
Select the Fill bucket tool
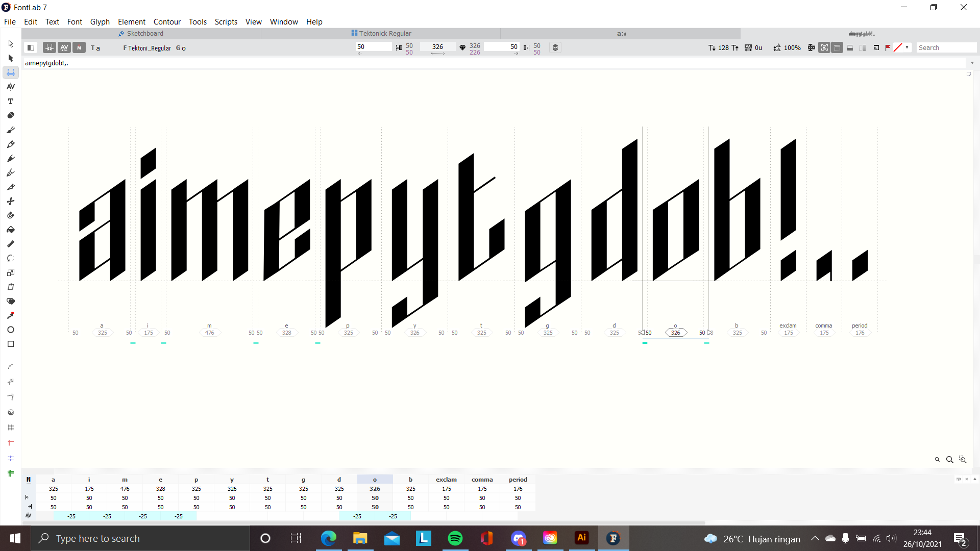click(11, 230)
